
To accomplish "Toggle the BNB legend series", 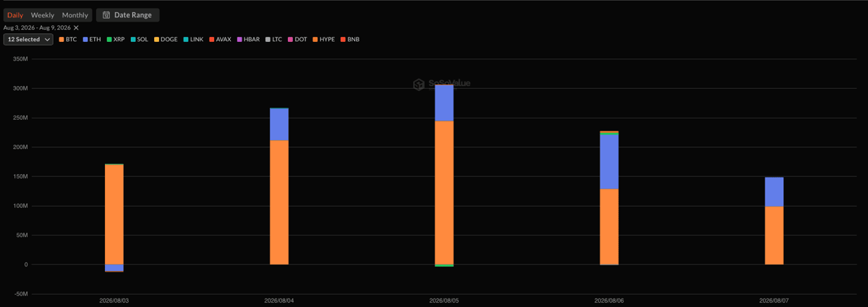I will [349, 40].
